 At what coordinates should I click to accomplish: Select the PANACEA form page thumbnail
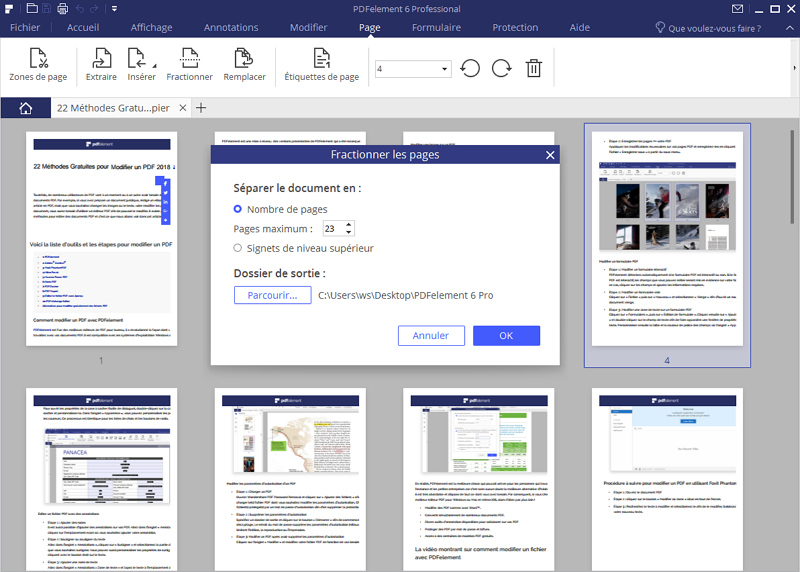(102, 480)
